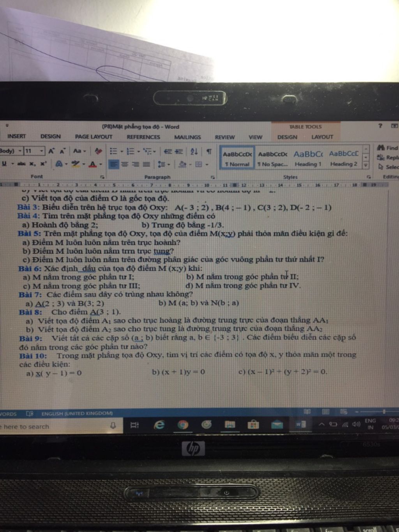The image size is (399, 532).
Task: Decrease the paragraph indent
Action: click(168, 151)
